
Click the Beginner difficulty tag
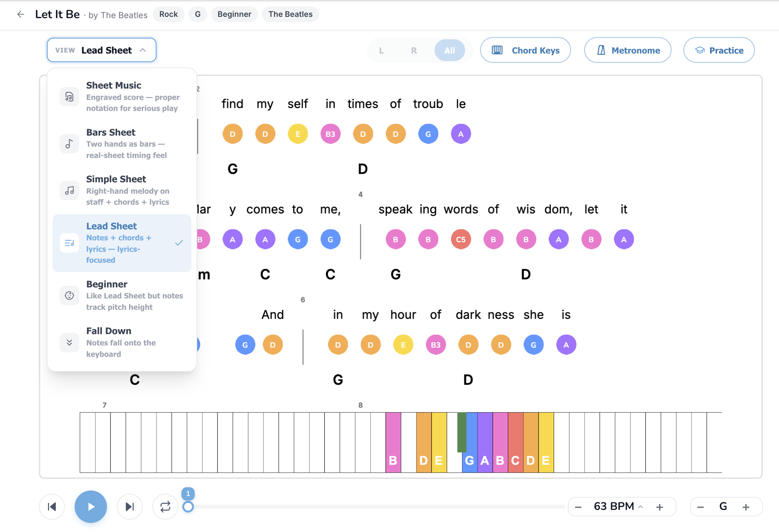[x=234, y=14]
